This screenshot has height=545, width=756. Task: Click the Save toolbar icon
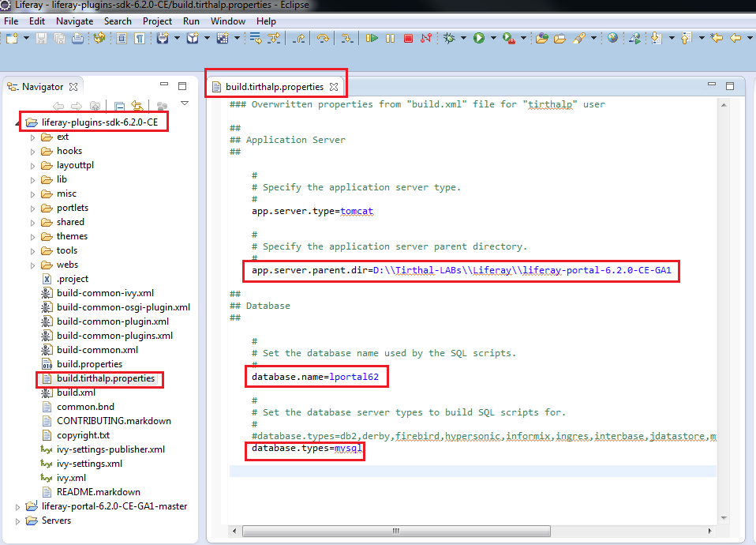(42, 38)
